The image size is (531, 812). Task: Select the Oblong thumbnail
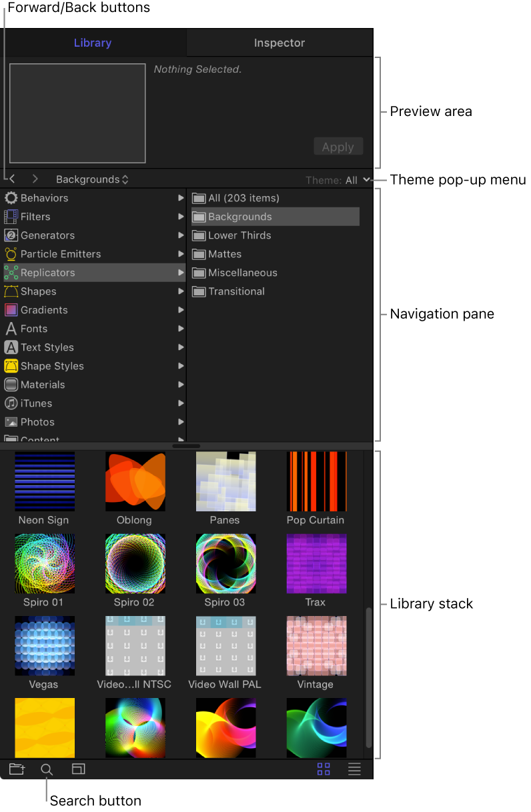[x=135, y=481]
